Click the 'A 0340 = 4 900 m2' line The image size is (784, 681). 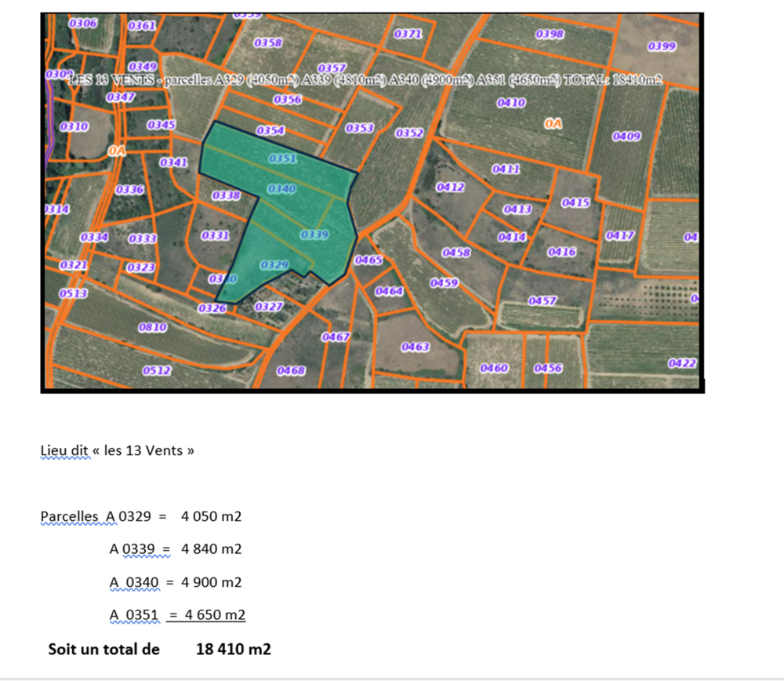click(x=176, y=582)
